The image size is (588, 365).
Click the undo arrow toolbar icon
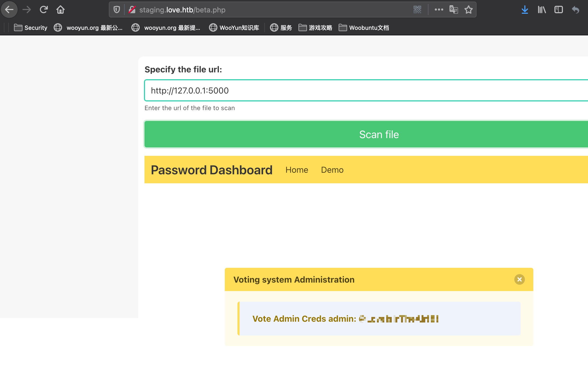pos(575,10)
